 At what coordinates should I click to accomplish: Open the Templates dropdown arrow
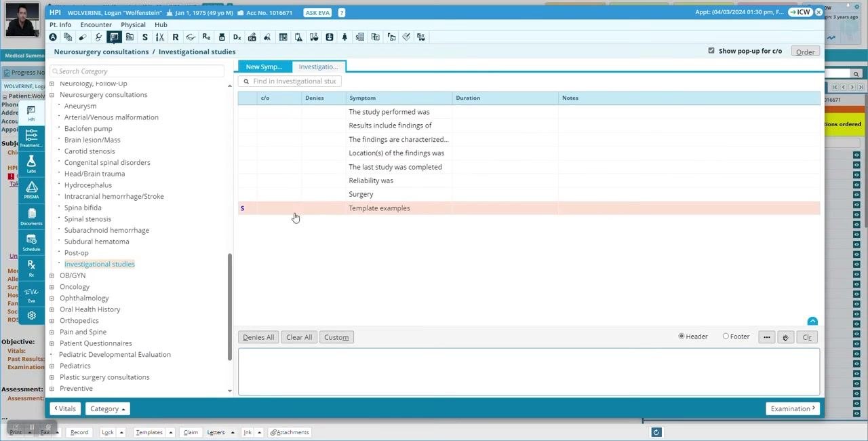point(171,432)
